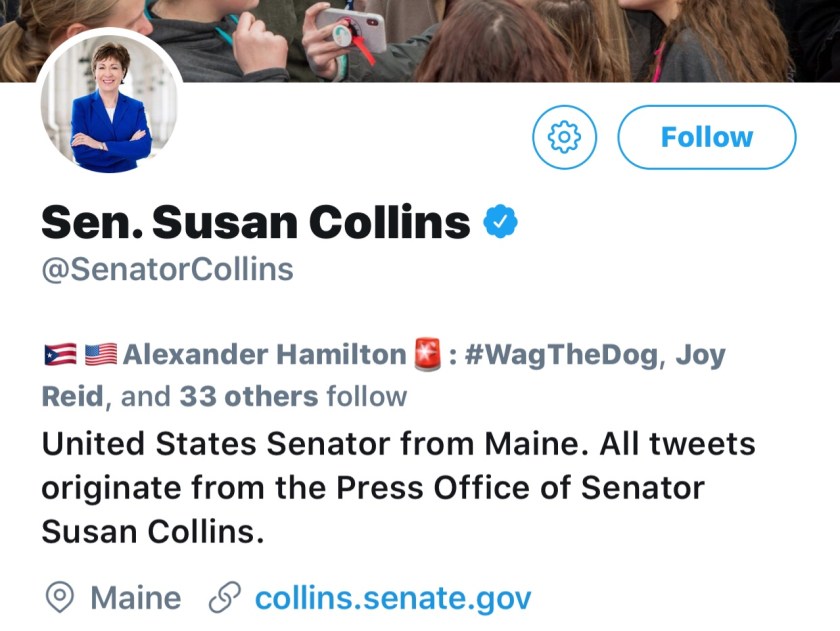Viewport: 840px width, 631px height.
Task: Click the blue verified badge
Action: [x=499, y=221]
